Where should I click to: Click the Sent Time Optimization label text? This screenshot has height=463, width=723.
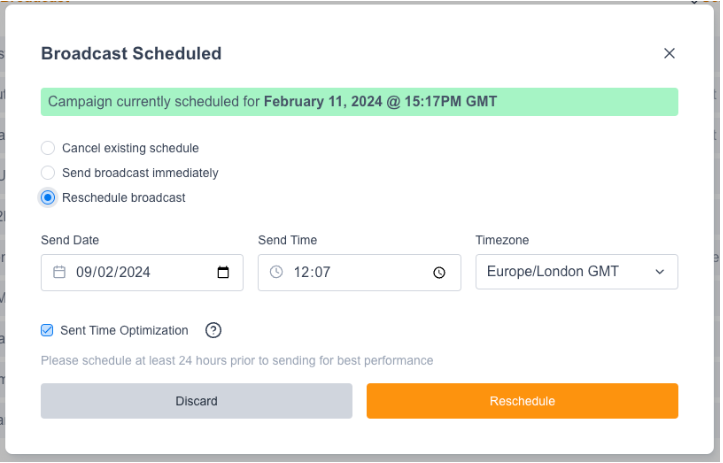click(x=124, y=330)
